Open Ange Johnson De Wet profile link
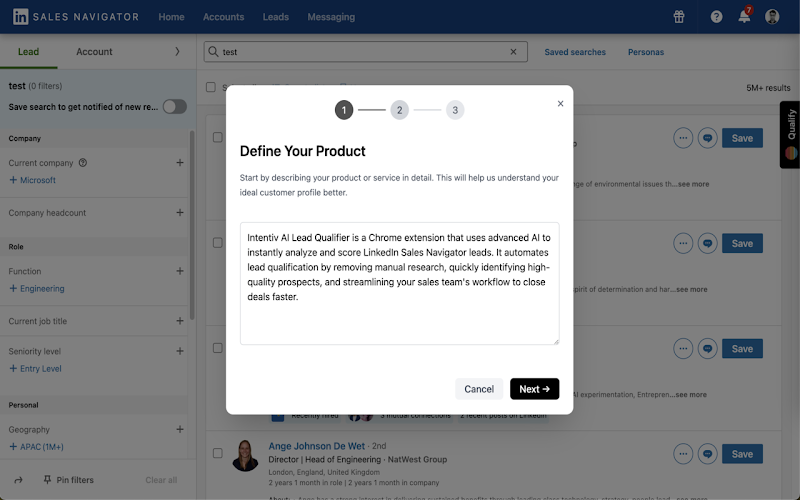Image resolution: width=800 pixels, height=500 pixels. [x=316, y=446]
